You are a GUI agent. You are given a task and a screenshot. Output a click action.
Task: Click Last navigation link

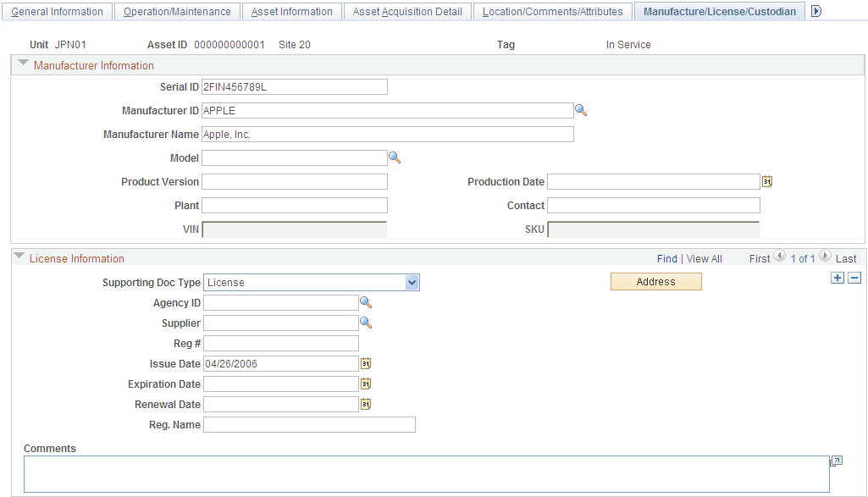pos(846,259)
